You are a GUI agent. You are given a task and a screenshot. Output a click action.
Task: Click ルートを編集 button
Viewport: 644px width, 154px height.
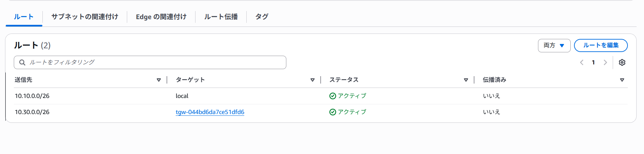coord(601,46)
